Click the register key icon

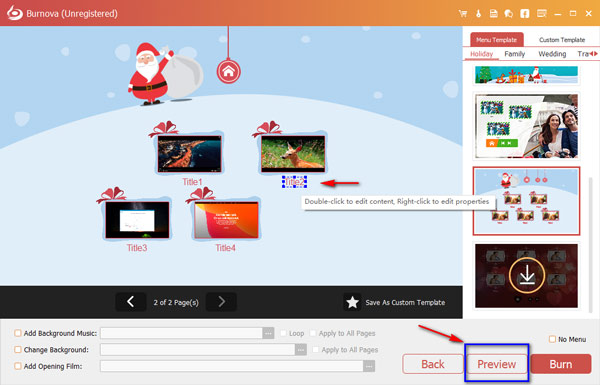(x=478, y=14)
